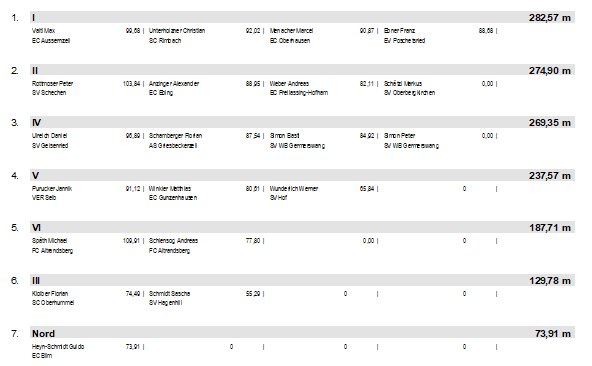Click total distance 237,57 m
This screenshot has height=366, width=592.
point(550,176)
